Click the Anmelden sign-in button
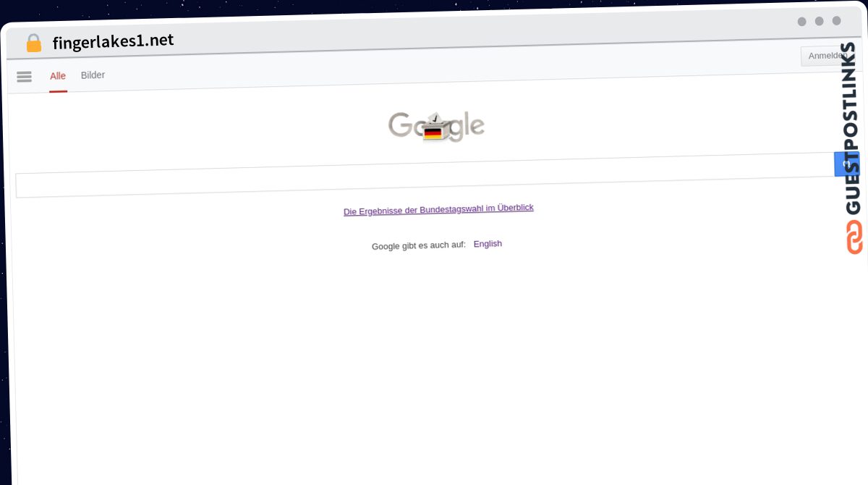The width and height of the screenshot is (868, 485). click(828, 56)
